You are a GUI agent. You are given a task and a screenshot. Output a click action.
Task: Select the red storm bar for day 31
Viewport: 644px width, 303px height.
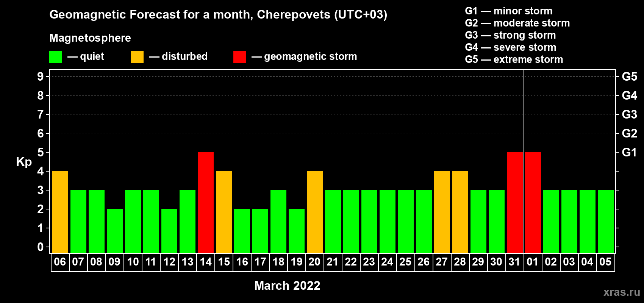click(x=515, y=202)
